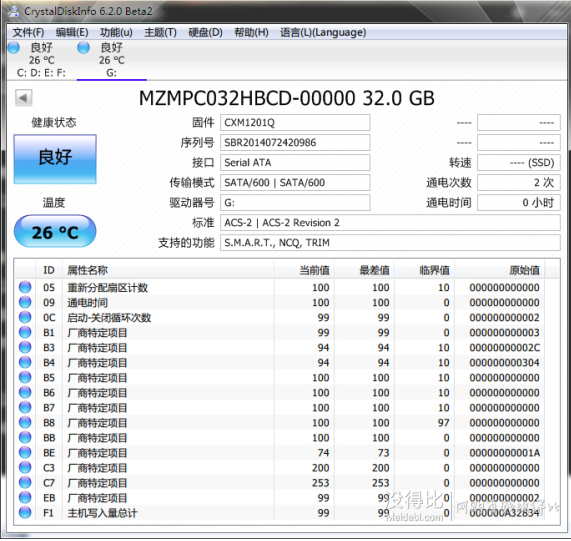Click the S.M.A.R.T., NCQ, TRIM features field
Screen dimensions: 571x541
(x=390, y=243)
